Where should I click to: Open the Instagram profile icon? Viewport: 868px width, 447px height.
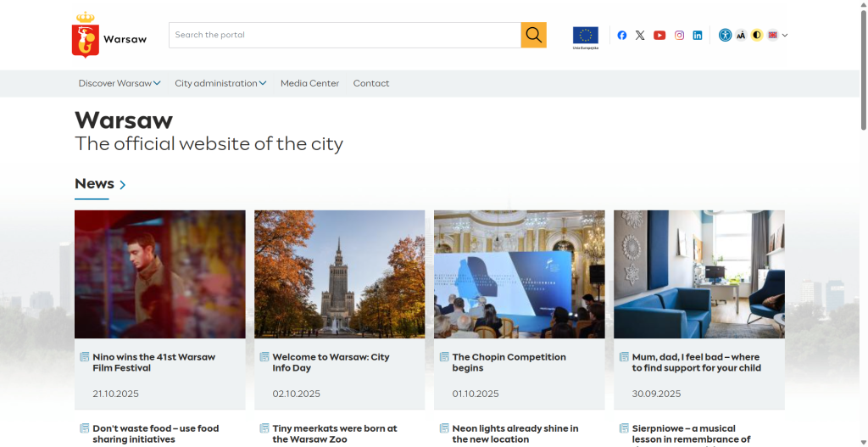click(679, 35)
